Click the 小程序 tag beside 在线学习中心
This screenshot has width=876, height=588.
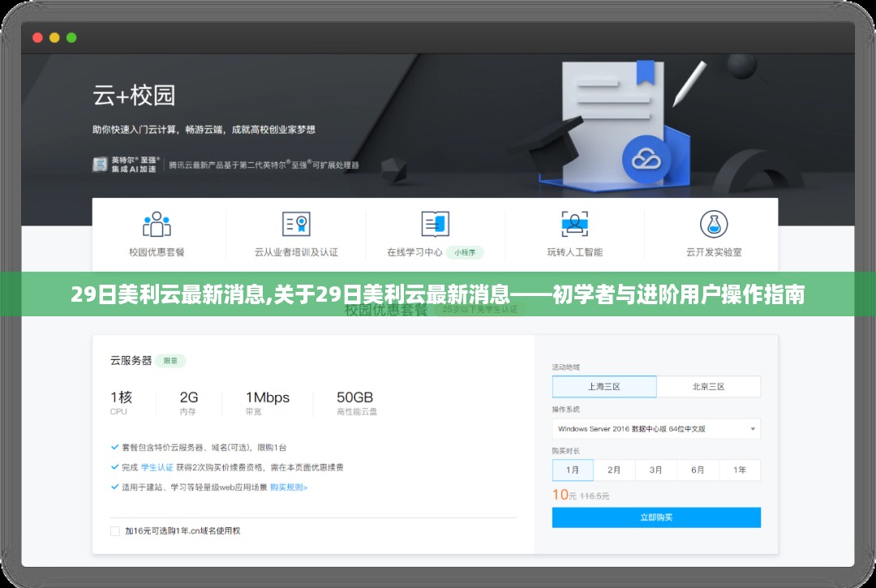[465, 252]
